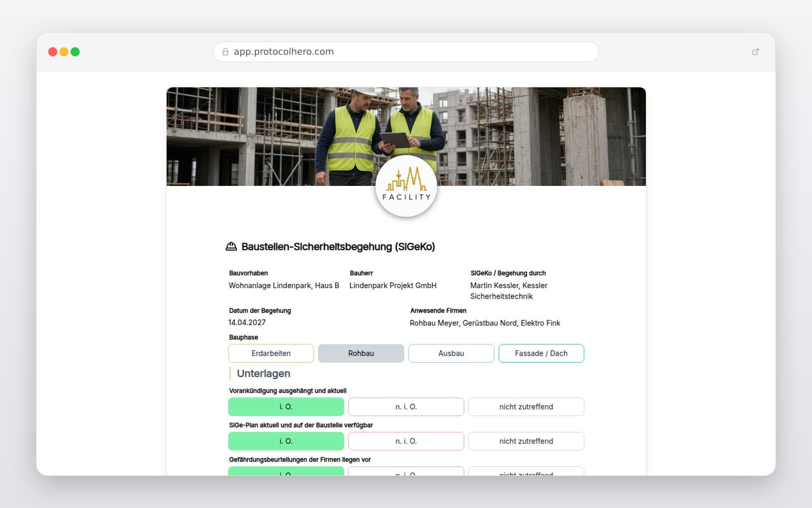Select the Fassade / Dach construction phase

[x=541, y=353]
